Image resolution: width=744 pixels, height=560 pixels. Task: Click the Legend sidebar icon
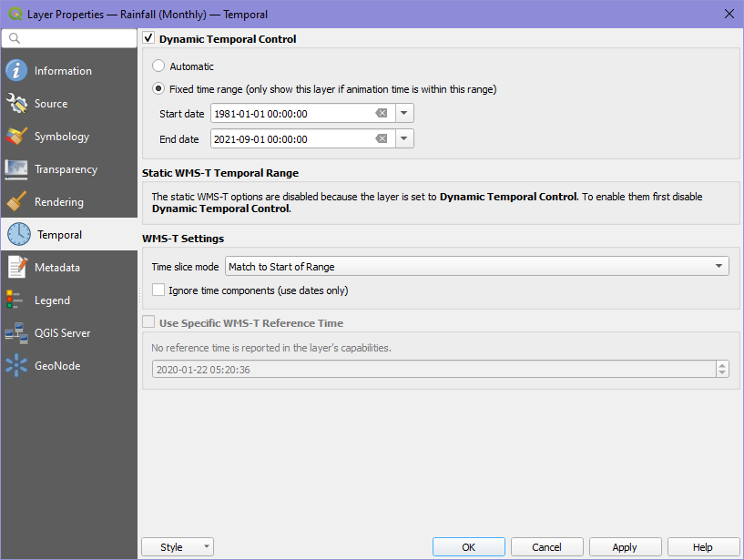[17, 300]
